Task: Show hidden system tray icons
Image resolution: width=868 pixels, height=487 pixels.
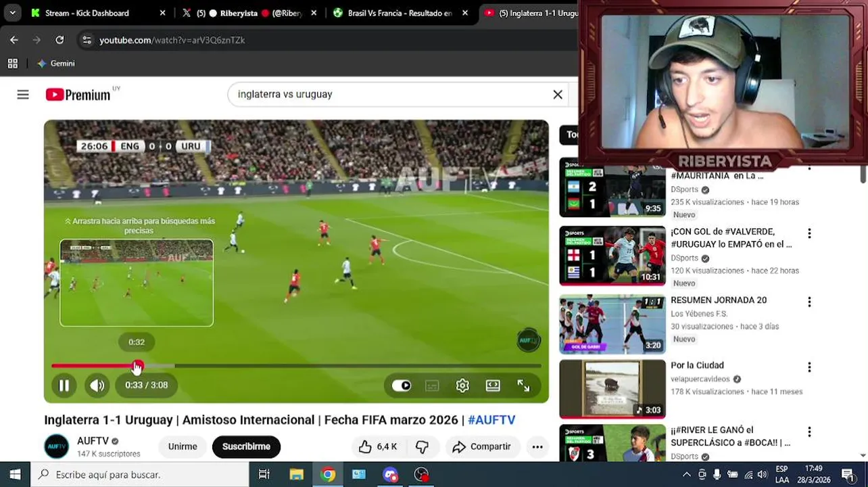Action: (687, 475)
